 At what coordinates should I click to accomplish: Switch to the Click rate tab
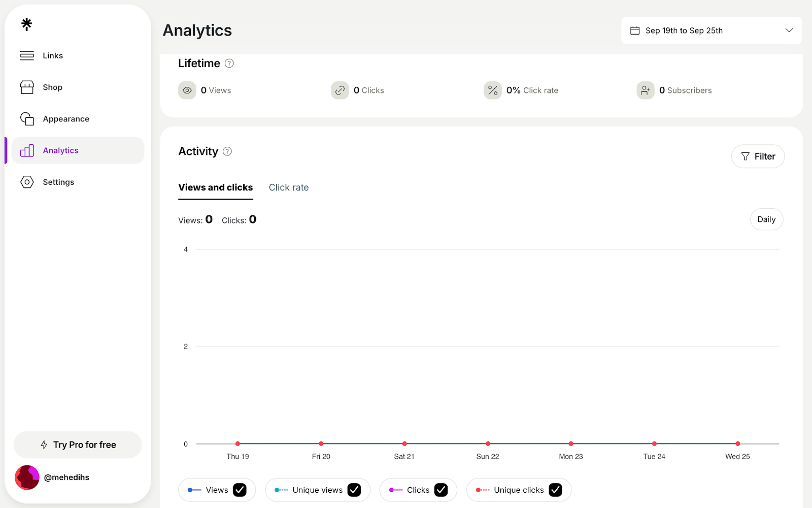288,187
